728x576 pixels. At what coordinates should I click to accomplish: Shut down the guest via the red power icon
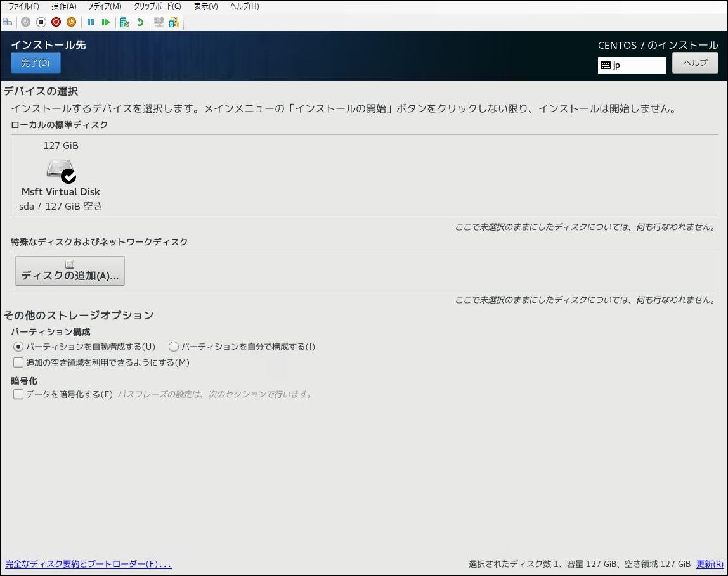point(55,22)
